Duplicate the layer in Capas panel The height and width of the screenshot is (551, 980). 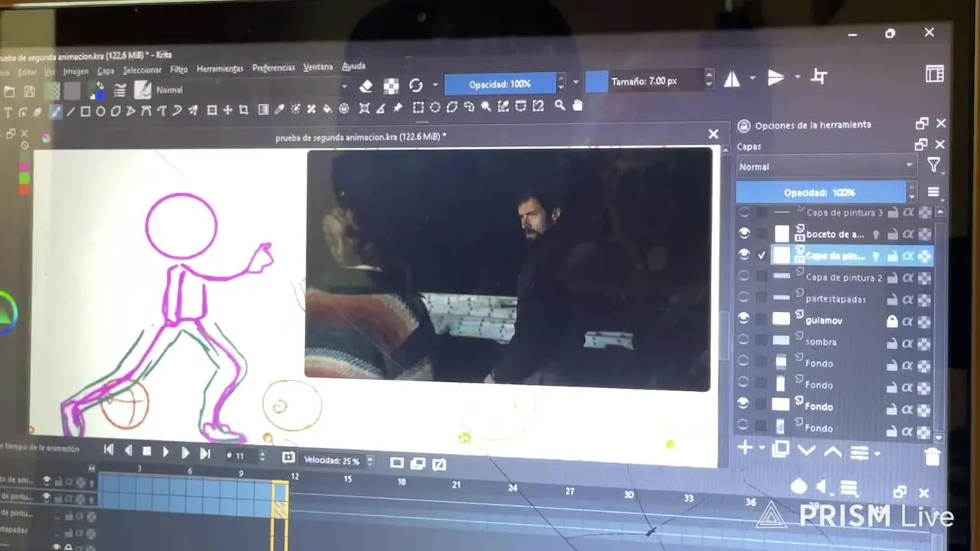(x=780, y=449)
